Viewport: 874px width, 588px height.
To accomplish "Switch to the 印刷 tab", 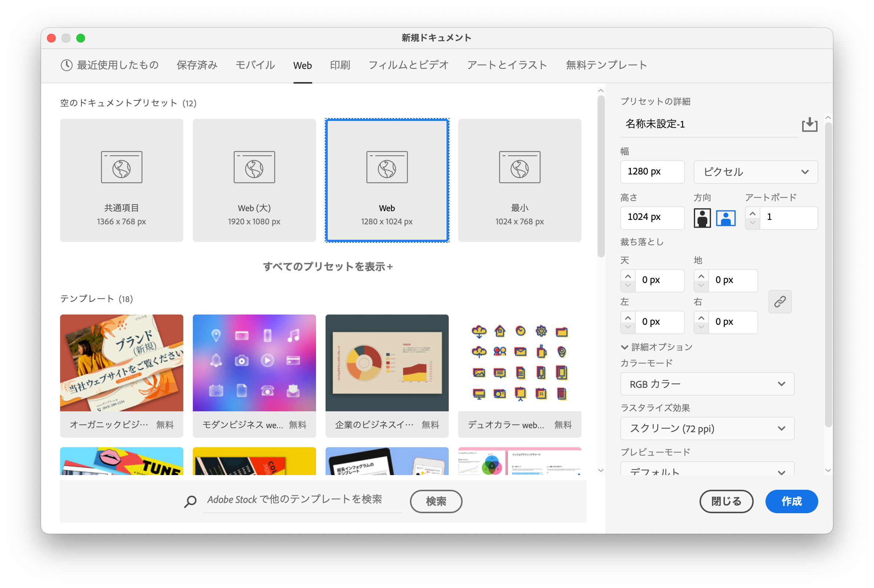I will (x=340, y=65).
